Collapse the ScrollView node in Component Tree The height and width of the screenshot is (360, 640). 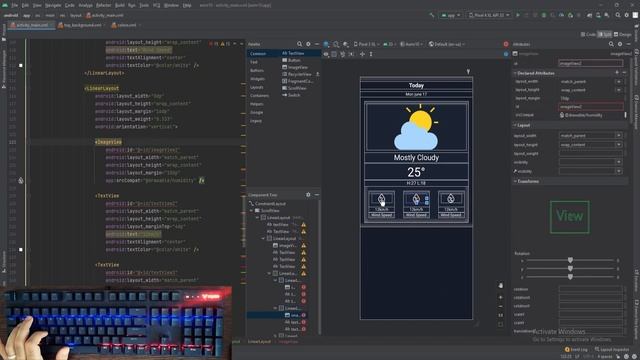coord(252,211)
